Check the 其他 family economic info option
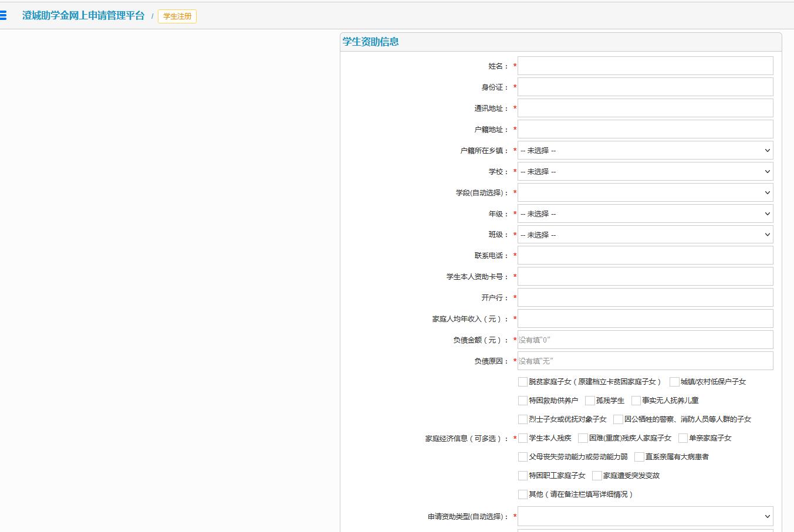This screenshot has height=532, width=794. (x=522, y=494)
